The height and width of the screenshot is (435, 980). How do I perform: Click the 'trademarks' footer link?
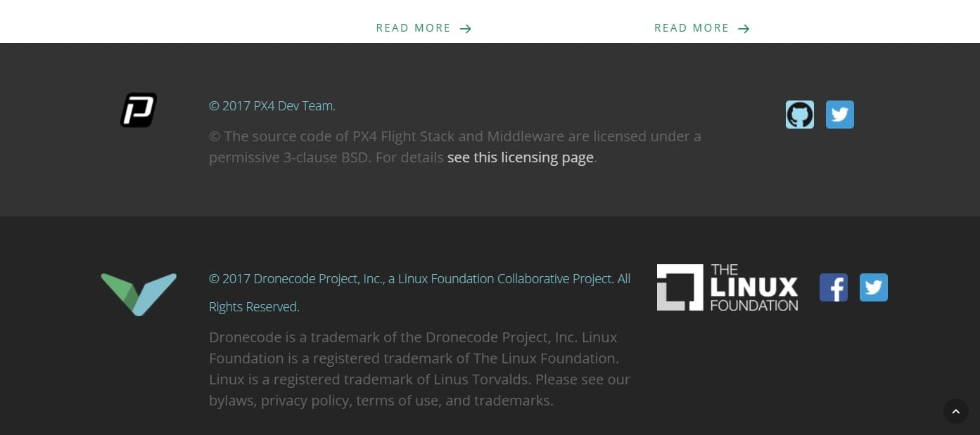point(512,401)
